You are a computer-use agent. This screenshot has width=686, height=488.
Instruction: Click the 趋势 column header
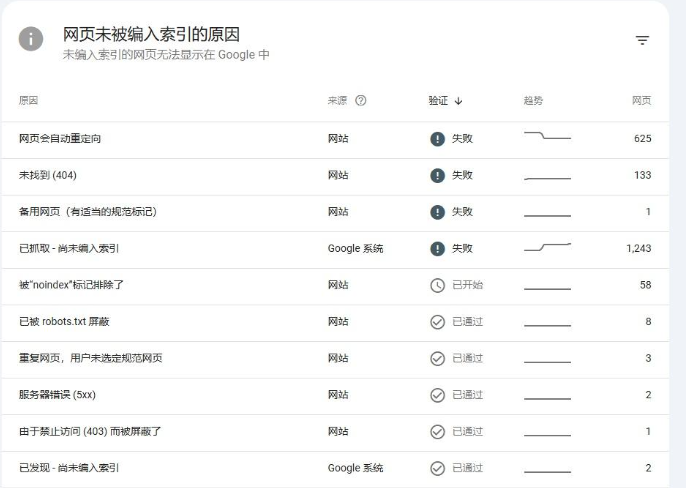(533, 101)
